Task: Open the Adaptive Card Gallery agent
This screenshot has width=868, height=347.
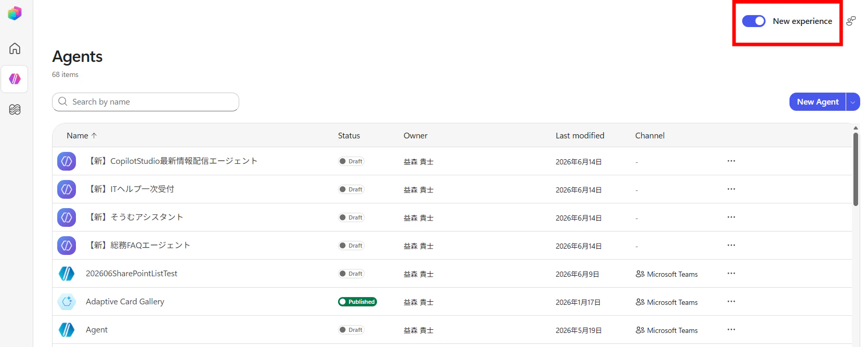Action: tap(125, 302)
